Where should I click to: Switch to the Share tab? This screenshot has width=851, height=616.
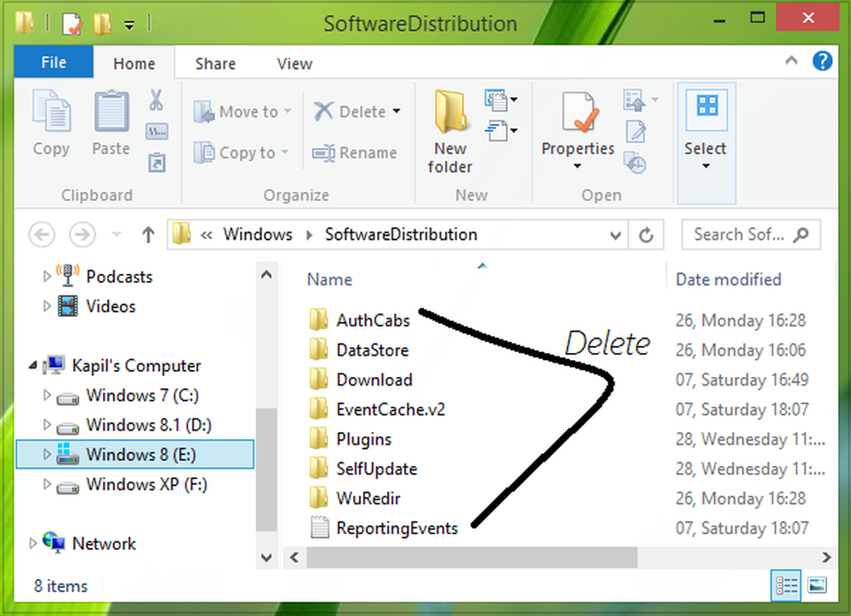[215, 64]
